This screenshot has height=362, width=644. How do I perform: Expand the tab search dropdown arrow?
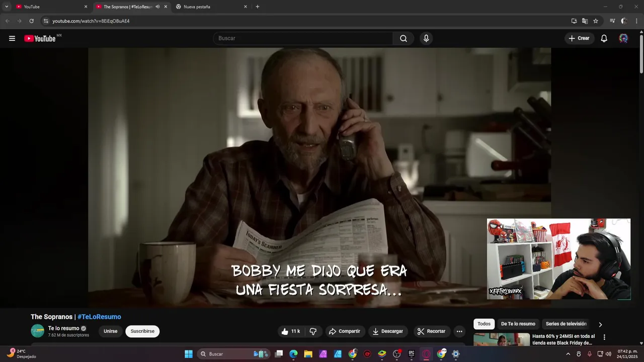(7, 7)
